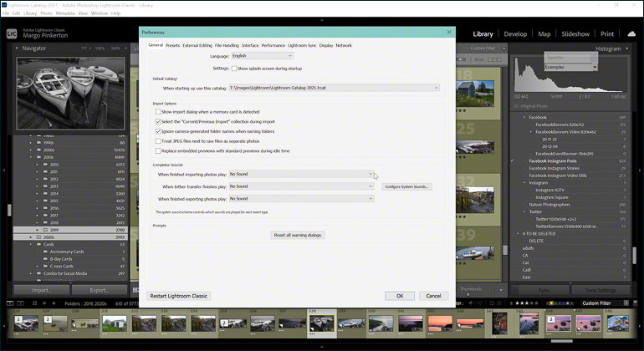Cancel the Preferences dialog
Viewport: 644px width, 351px height.
[433, 296]
